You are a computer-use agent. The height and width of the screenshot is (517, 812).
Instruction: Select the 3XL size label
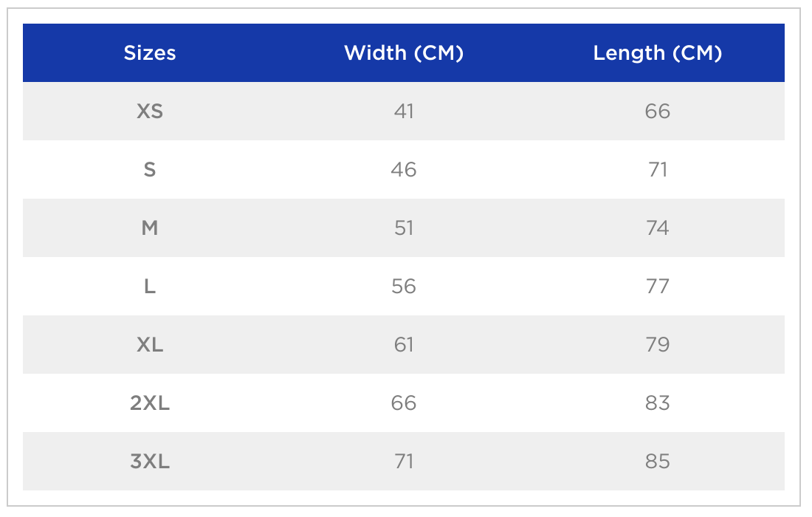click(x=150, y=462)
